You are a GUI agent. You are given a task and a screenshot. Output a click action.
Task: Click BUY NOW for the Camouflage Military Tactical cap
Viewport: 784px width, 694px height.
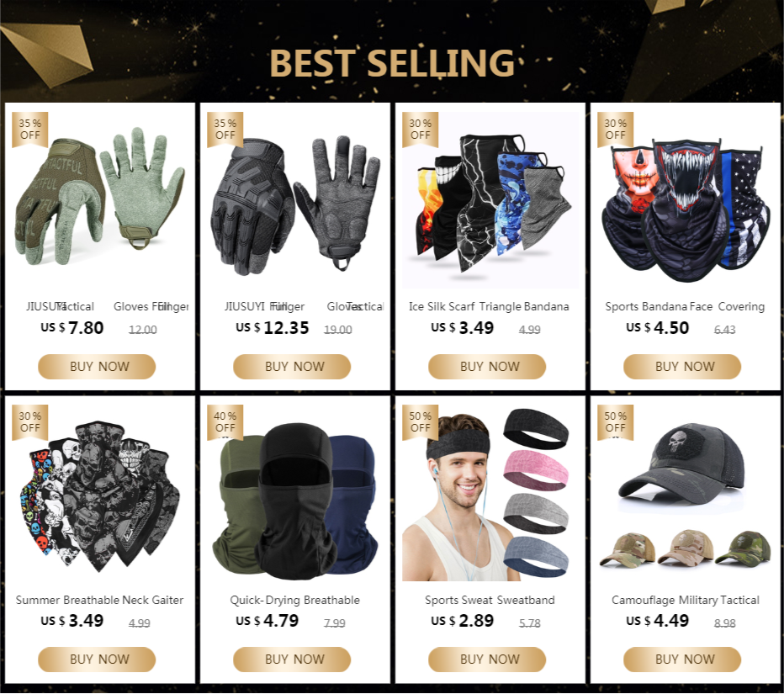click(x=682, y=660)
